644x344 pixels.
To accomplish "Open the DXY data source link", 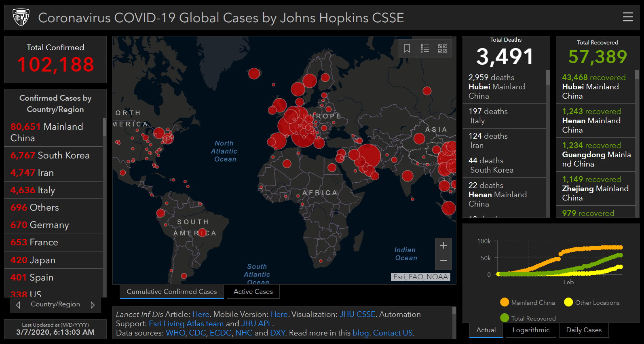I will pyautogui.click(x=277, y=333).
